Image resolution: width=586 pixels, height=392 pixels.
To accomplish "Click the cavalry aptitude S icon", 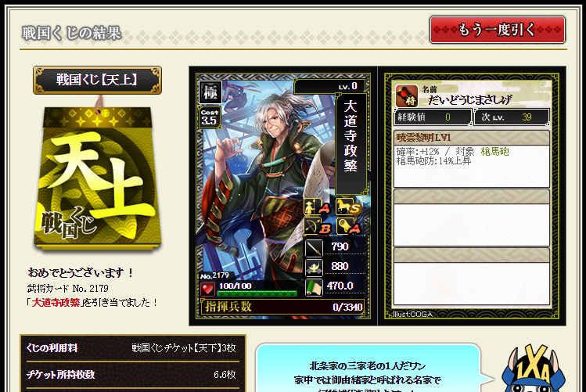I will click(348, 207).
